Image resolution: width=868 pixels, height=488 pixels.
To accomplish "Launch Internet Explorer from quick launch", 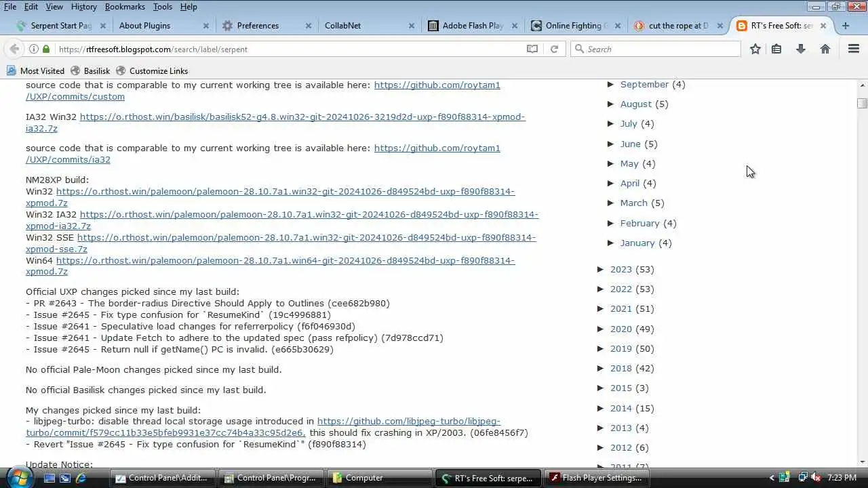I will [x=81, y=478].
